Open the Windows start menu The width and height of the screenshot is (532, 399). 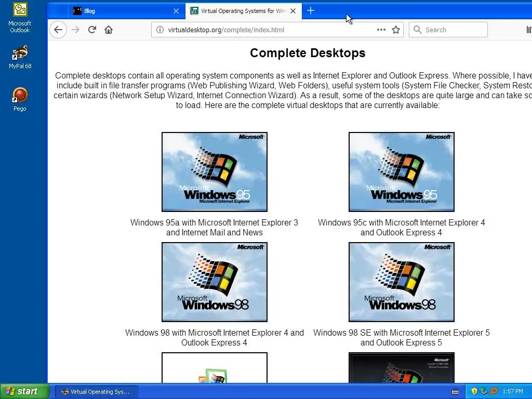pos(24,391)
